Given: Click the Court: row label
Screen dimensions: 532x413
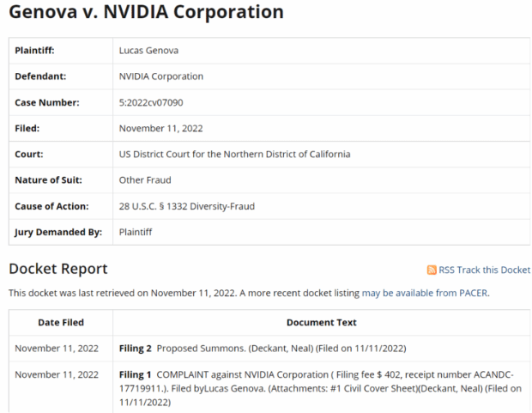Looking at the screenshot, I should pyautogui.click(x=29, y=155).
